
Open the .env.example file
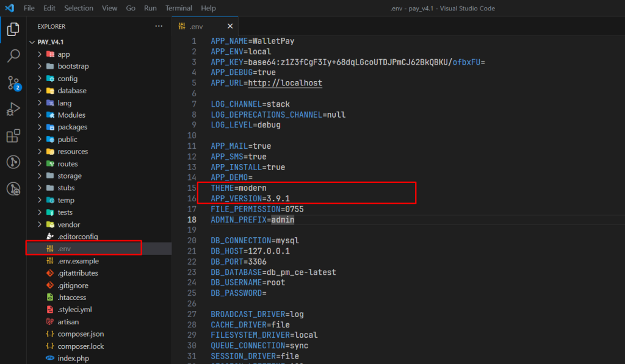(78, 261)
